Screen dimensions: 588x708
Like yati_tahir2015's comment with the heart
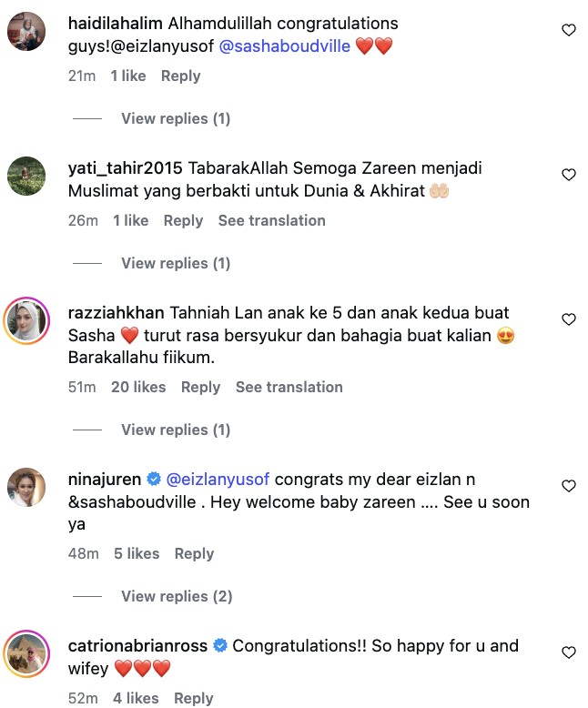569,174
